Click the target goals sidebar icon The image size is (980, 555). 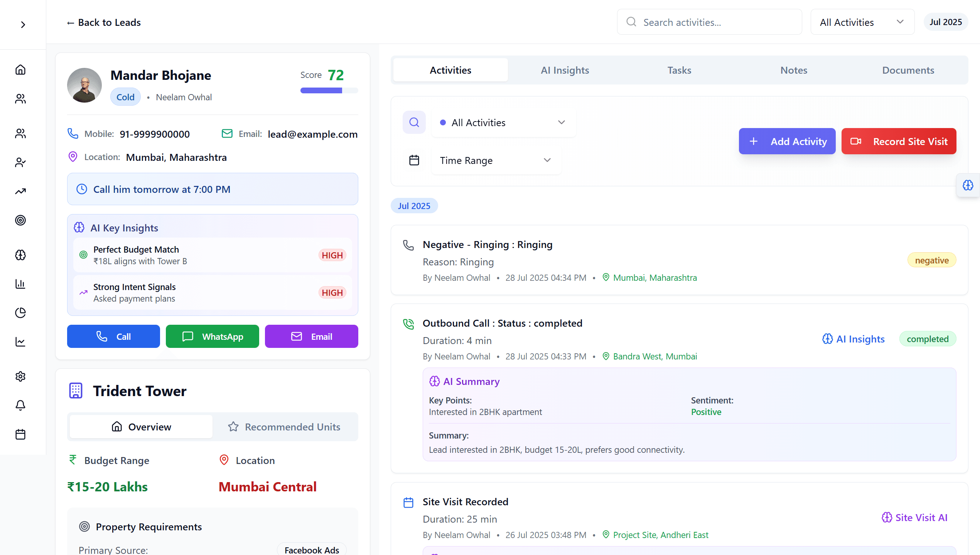20,220
